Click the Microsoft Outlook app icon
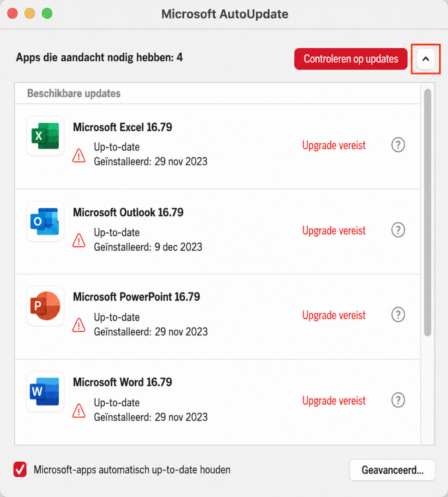This screenshot has height=497, width=448. click(45, 221)
